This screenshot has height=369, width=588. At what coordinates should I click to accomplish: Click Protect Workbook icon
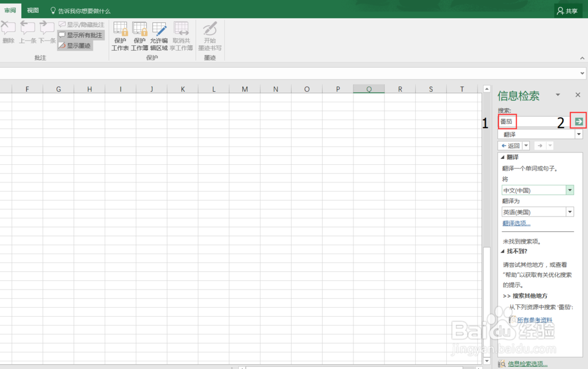coord(139,36)
